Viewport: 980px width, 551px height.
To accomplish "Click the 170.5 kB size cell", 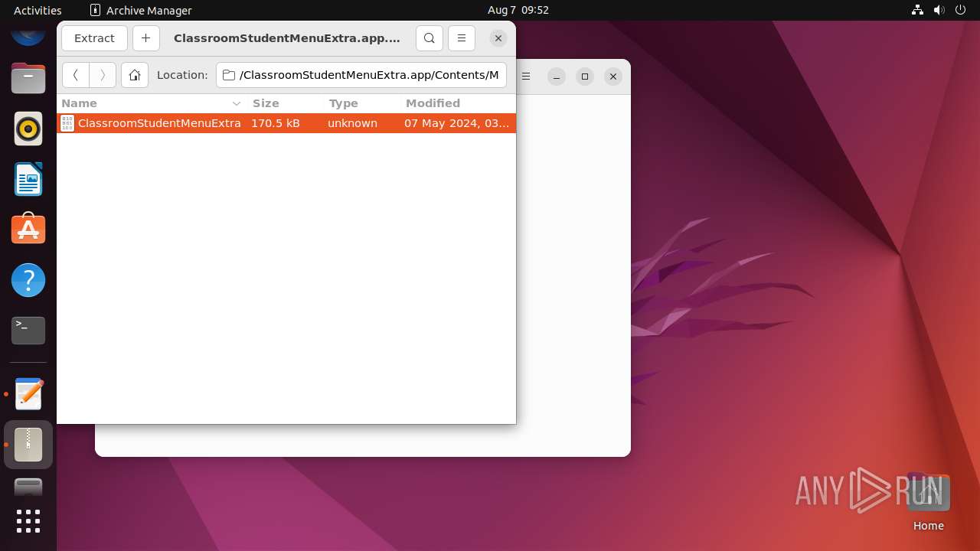I will click(x=276, y=123).
